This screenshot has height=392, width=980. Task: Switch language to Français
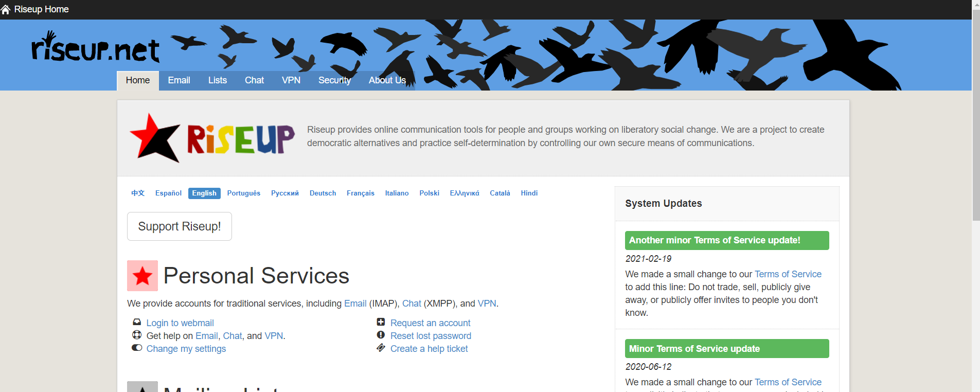pyautogui.click(x=361, y=193)
